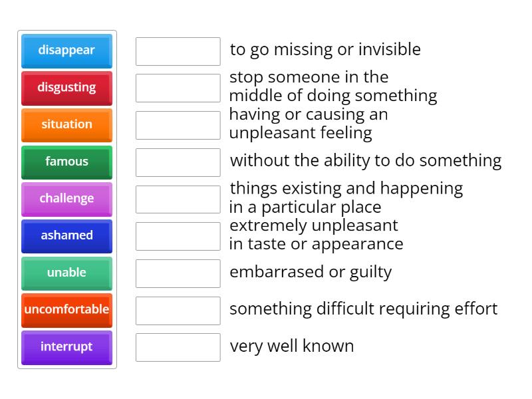Click the definition text 'very well known'
532x399 pixels.
[x=293, y=346]
